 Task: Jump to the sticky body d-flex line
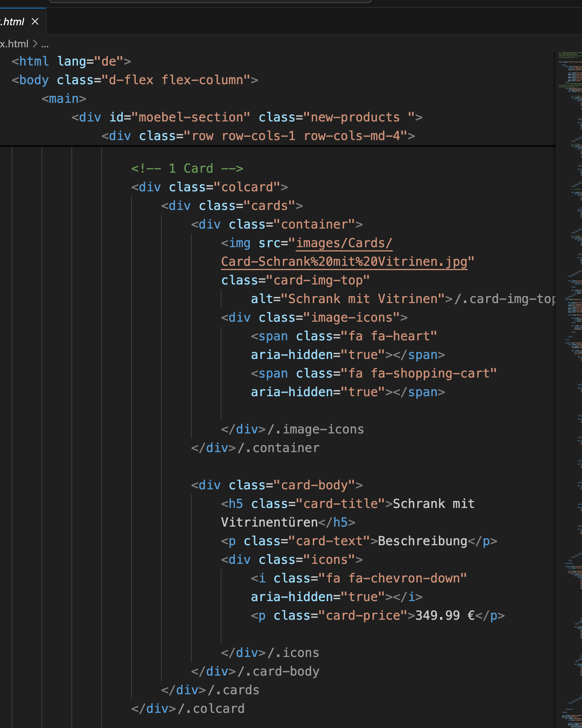click(x=135, y=80)
